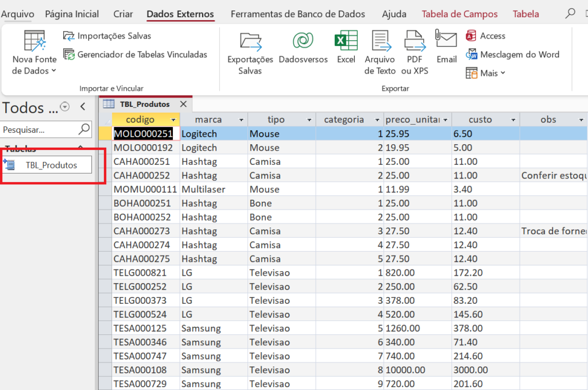Click the Exportações Salvas icon
This screenshot has height=390, width=588.
pyautogui.click(x=250, y=42)
